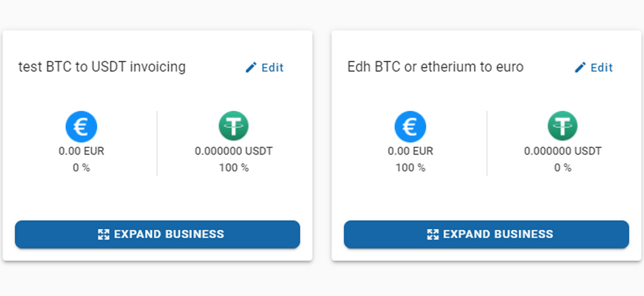The image size is (644, 296).
Task: Open the Edit link for test BTC invoicing
Action: tap(272, 68)
